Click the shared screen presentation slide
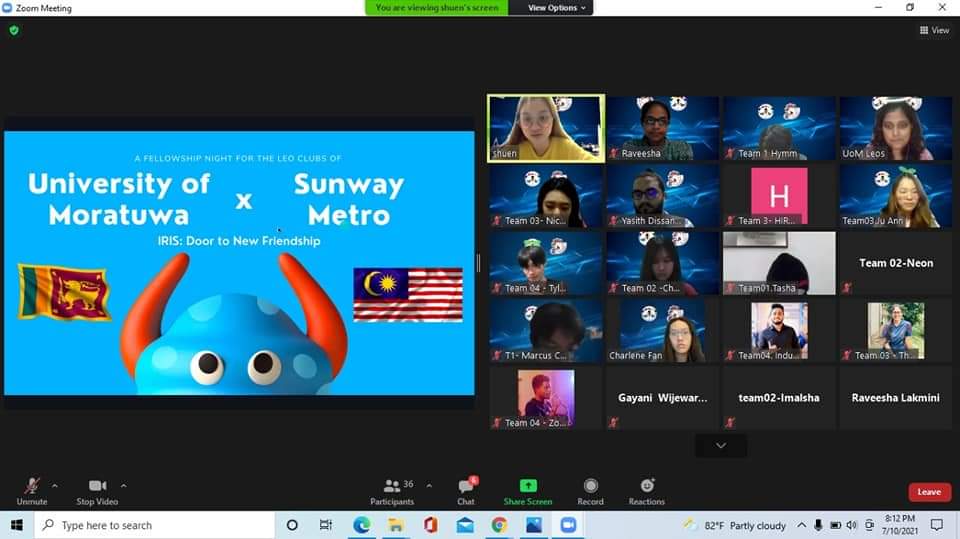960x539 pixels. coord(239,263)
